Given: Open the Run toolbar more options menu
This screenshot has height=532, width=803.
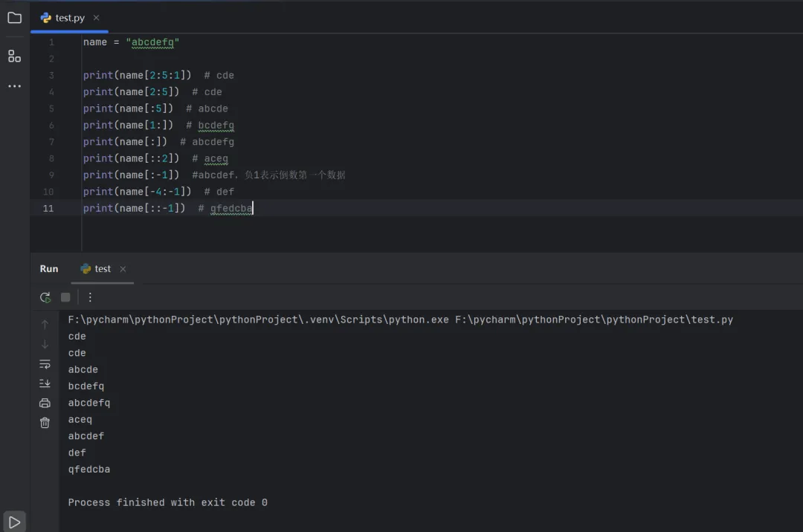Looking at the screenshot, I should point(90,297).
